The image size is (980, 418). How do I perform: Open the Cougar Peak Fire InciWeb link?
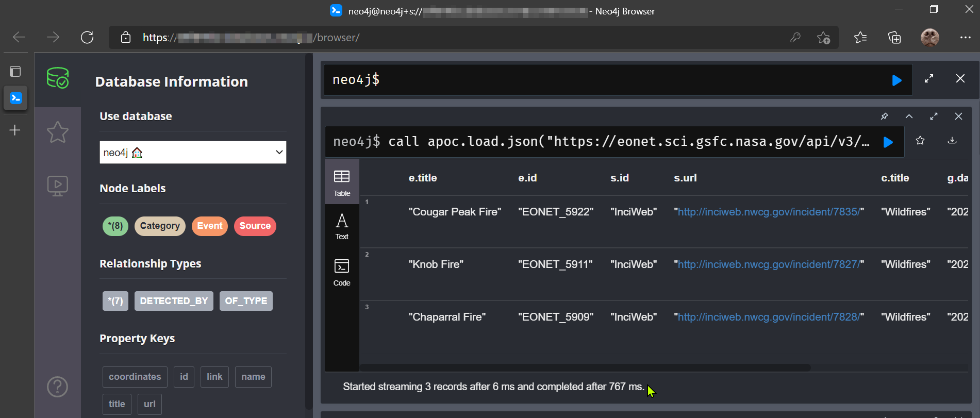(x=768, y=212)
